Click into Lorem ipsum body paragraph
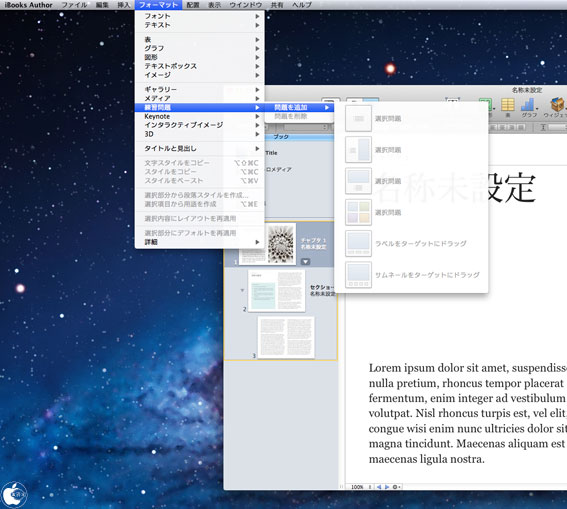Screen dimensions: 567x509 (468, 413)
